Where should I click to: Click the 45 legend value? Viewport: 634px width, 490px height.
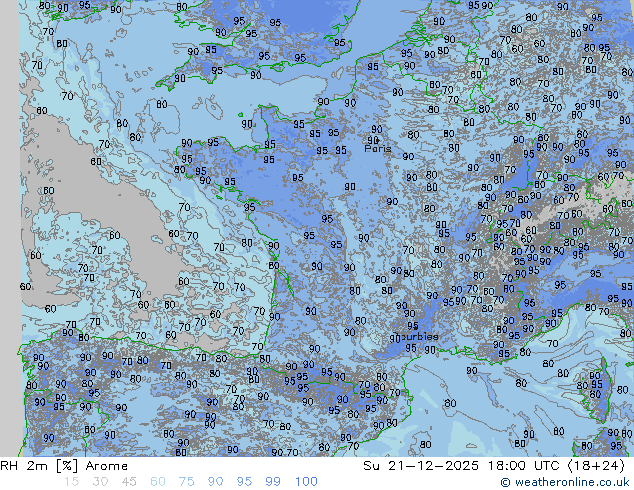coord(129,482)
